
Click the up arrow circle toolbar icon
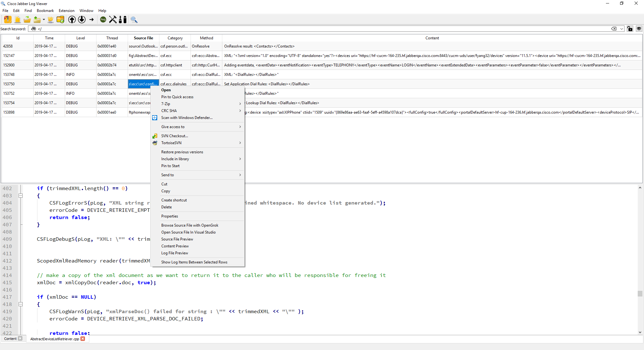click(72, 20)
